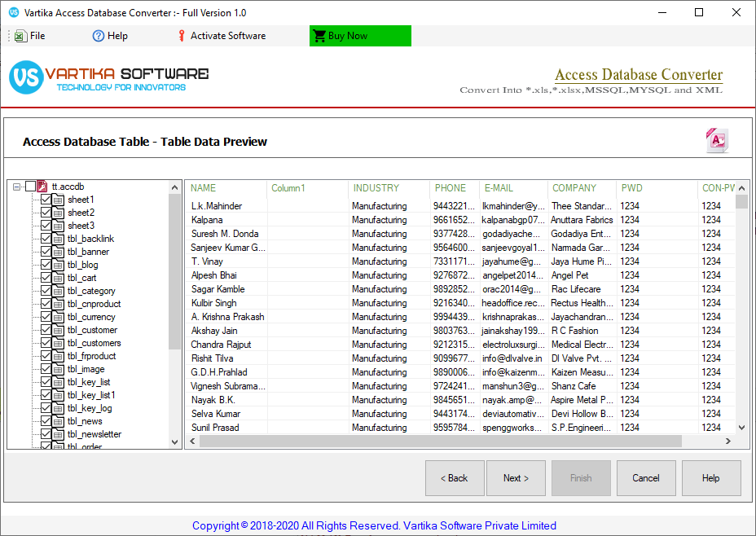This screenshot has height=536, width=756.
Task: Click the Back button
Action: 455,478
